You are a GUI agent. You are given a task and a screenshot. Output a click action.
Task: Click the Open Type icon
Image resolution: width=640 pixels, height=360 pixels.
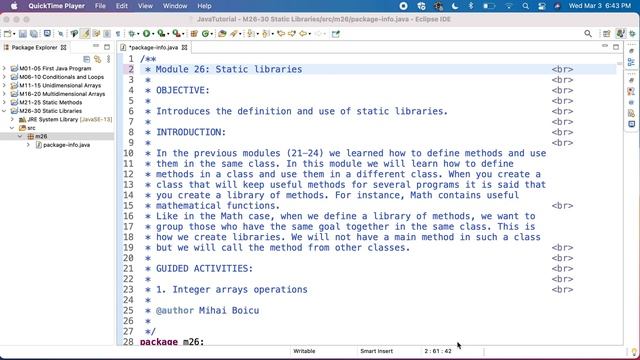[222, 34]
